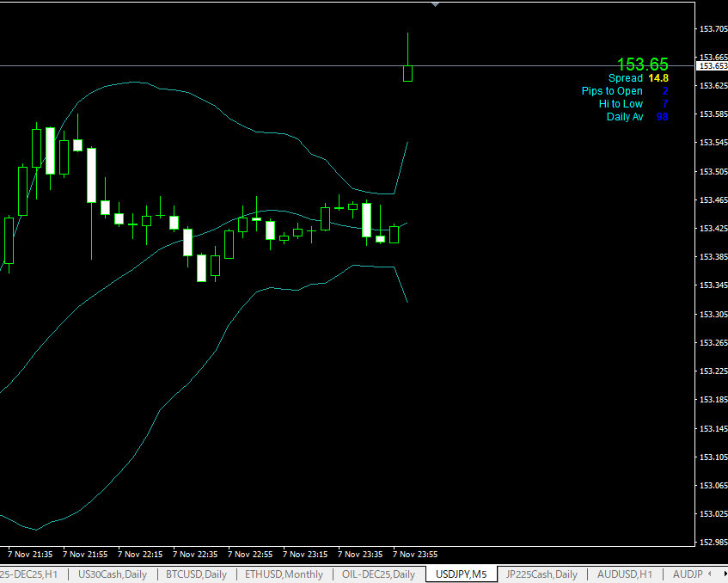Select the Spread 14.8 indicator label
The width and height of the screenshot is (728, 583).
[x=638, y=78]
